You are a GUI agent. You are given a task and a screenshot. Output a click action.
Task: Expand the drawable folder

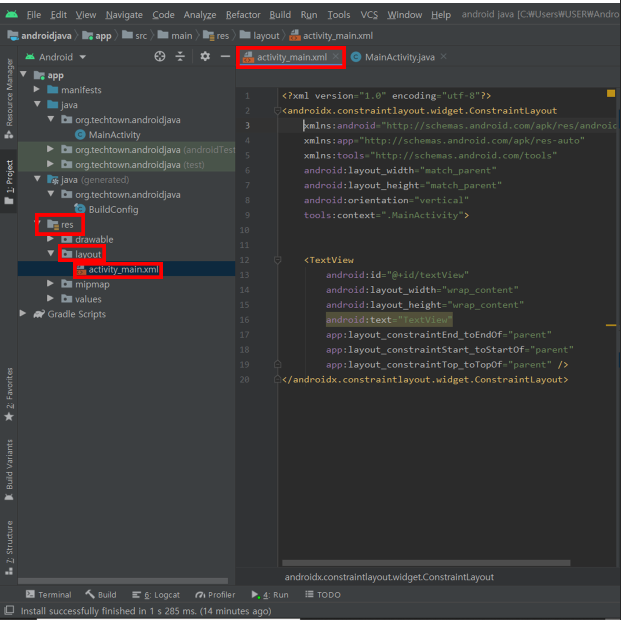(x=50, y=239)
